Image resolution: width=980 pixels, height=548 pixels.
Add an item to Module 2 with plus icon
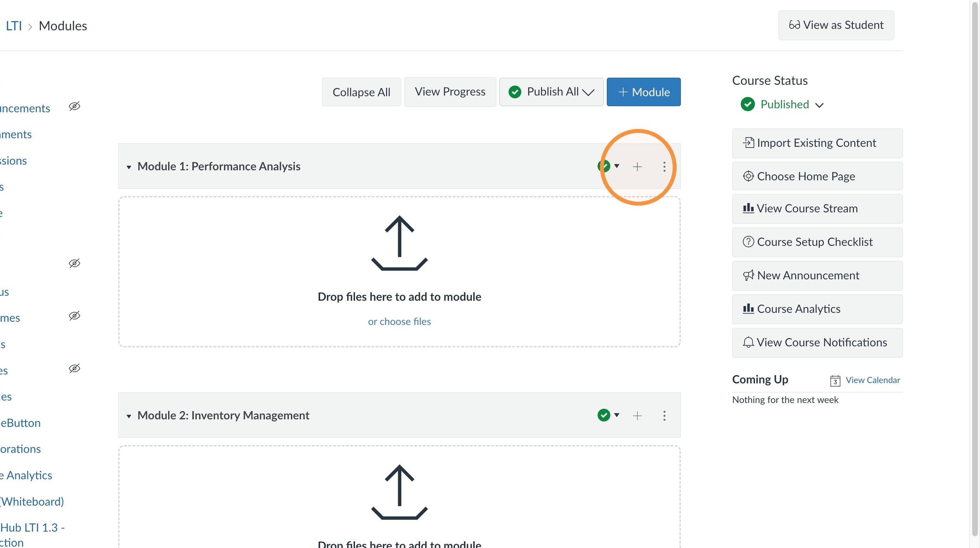637,415
